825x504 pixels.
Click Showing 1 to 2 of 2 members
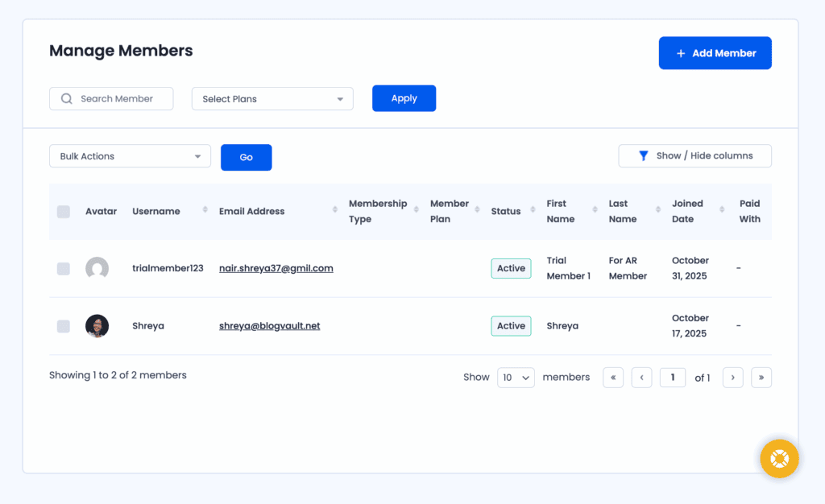(x=118, y=375)
